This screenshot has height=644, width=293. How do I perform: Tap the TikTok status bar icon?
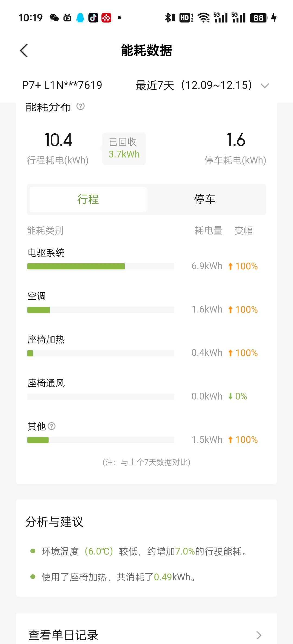click(93, 18)
